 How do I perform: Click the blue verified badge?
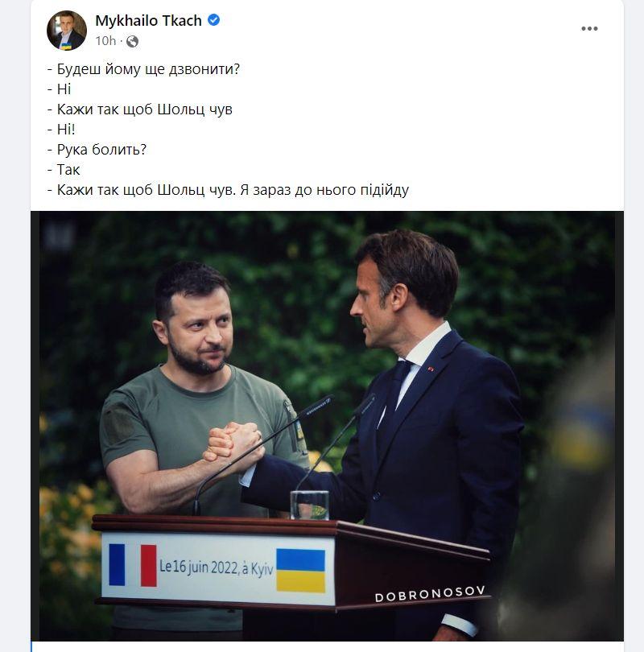point(214,20)
